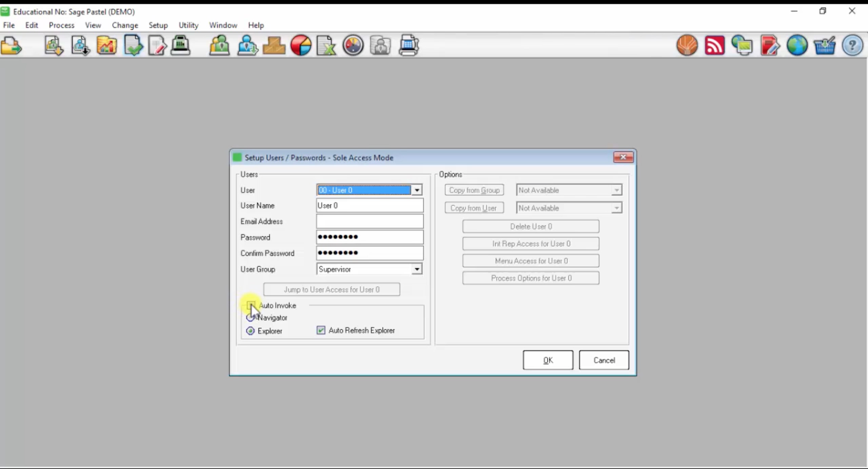
Task: Open the Not Available dropdown beside Copy from Group
Action: (x=616, y=190)
